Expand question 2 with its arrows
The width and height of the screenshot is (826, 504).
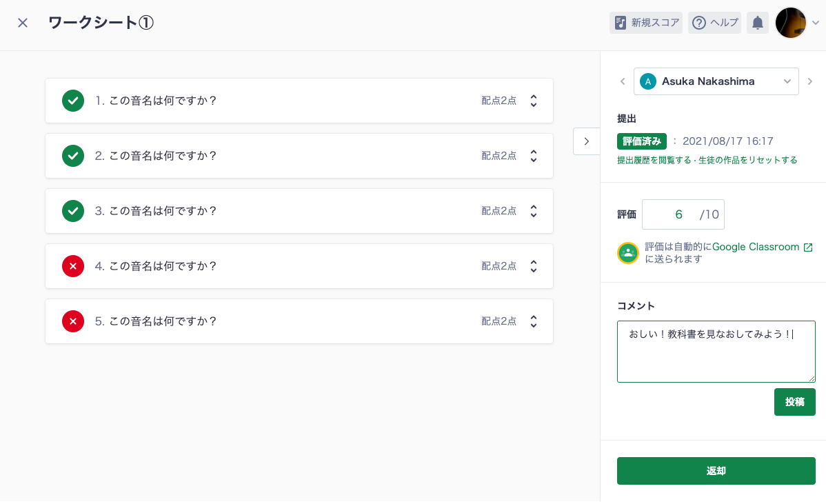click(534, 156)
